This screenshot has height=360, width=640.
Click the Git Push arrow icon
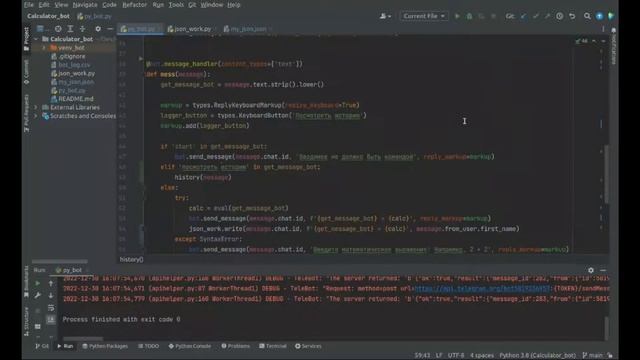click(547, 16)
